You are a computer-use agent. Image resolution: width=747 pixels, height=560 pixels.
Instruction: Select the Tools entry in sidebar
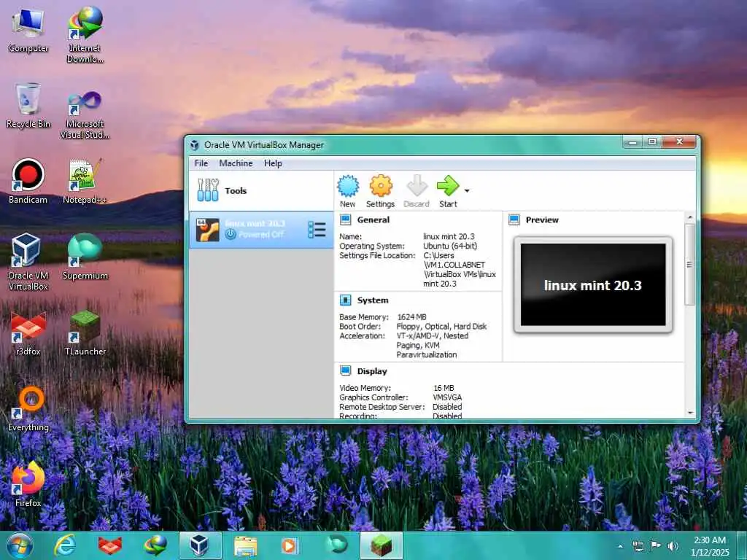click(261, 190)
